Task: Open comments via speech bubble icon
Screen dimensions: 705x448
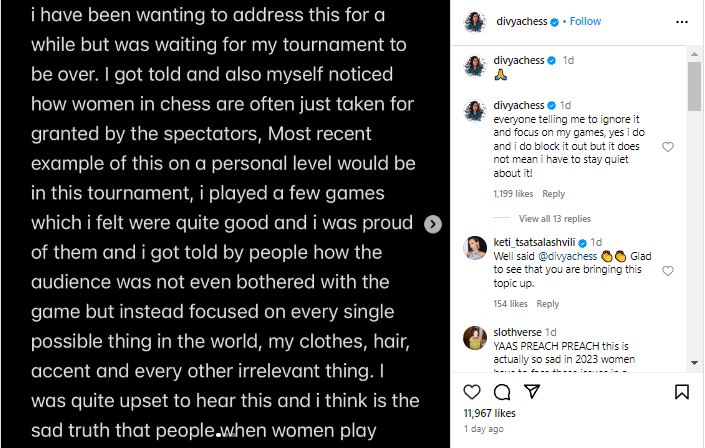Action: (501, 391)
